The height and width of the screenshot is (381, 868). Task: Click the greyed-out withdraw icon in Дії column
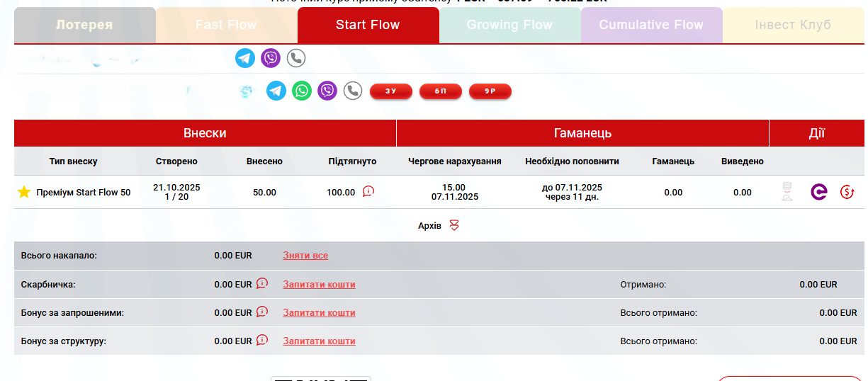tap(786, 192)
